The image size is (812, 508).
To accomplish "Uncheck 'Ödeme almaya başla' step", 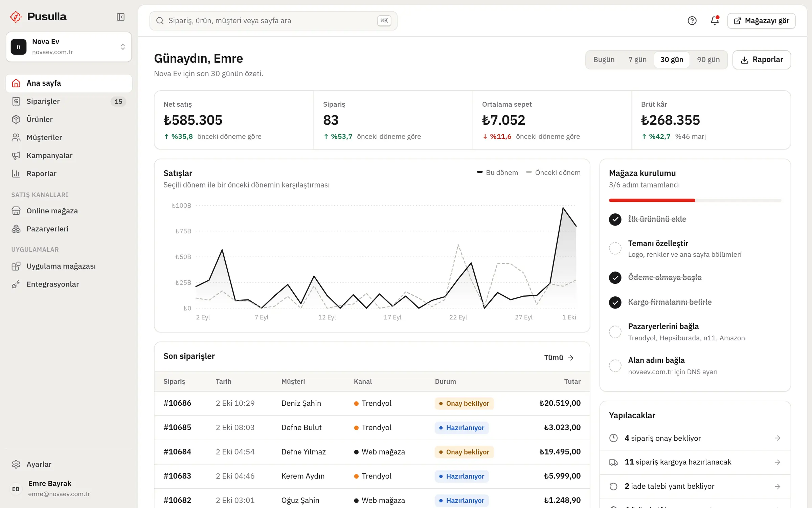I will click(x=615, y=277).
